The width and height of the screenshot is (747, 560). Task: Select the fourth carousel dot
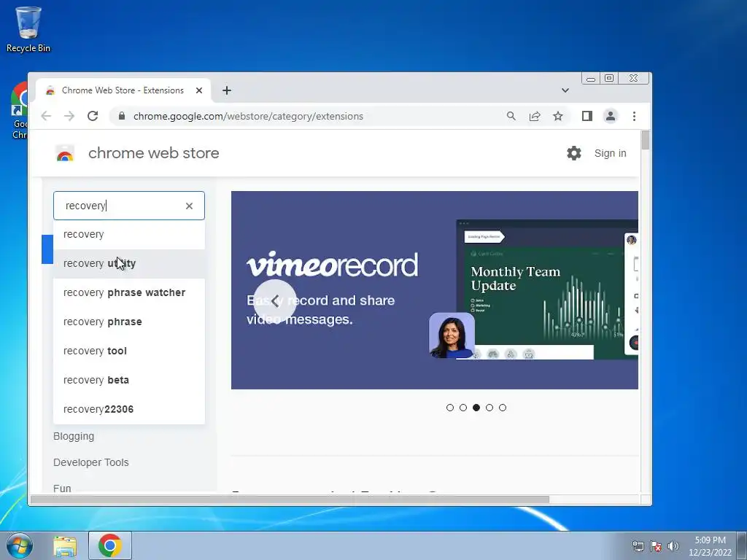tap(489, 408)
